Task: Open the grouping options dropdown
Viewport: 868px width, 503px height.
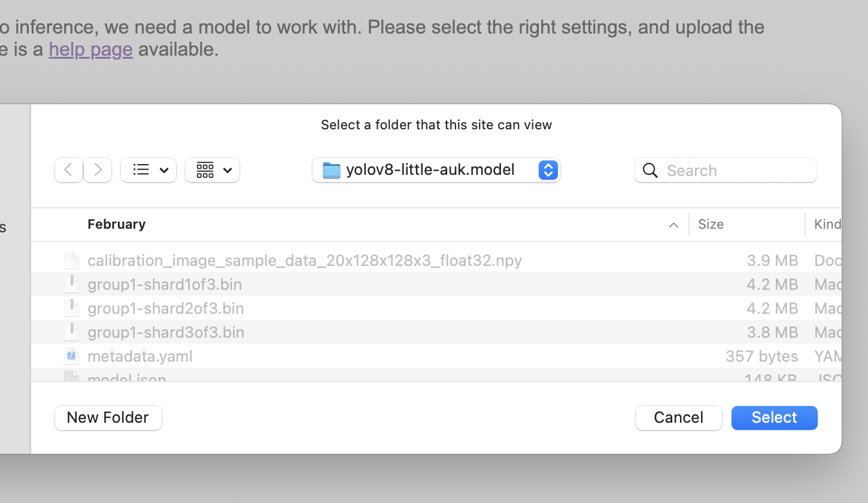Action: click(213, 170)
